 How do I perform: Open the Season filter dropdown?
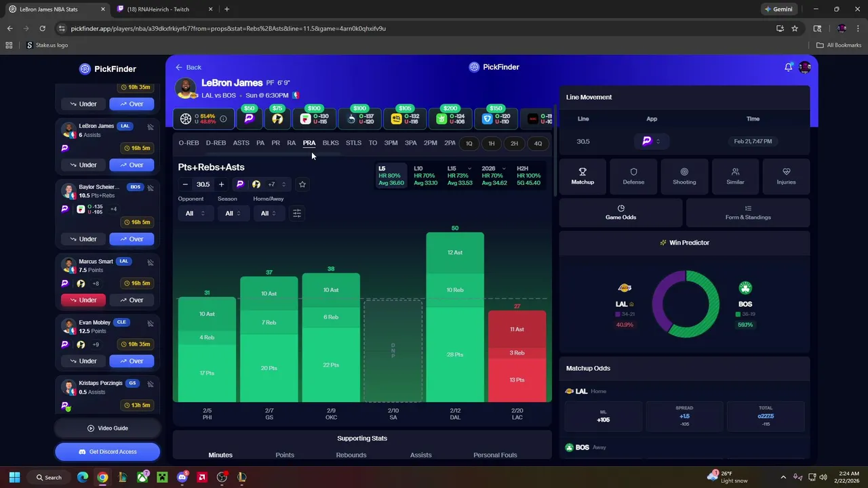tap(233, 213)
